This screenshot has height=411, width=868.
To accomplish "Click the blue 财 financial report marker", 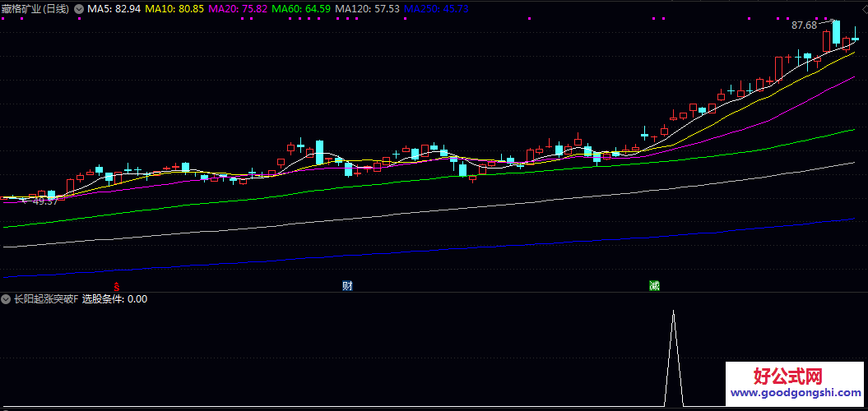I will tap(347, 286).
